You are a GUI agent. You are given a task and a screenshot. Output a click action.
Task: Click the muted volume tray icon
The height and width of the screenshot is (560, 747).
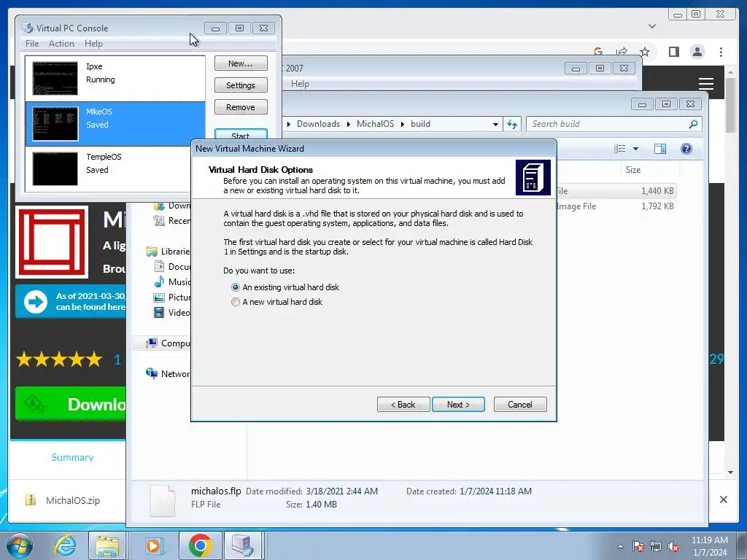673,546
